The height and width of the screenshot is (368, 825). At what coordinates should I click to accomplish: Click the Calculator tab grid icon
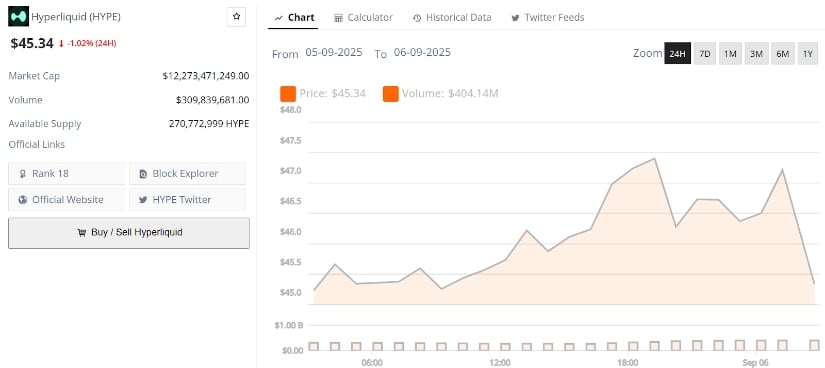(x=338, y=18)
